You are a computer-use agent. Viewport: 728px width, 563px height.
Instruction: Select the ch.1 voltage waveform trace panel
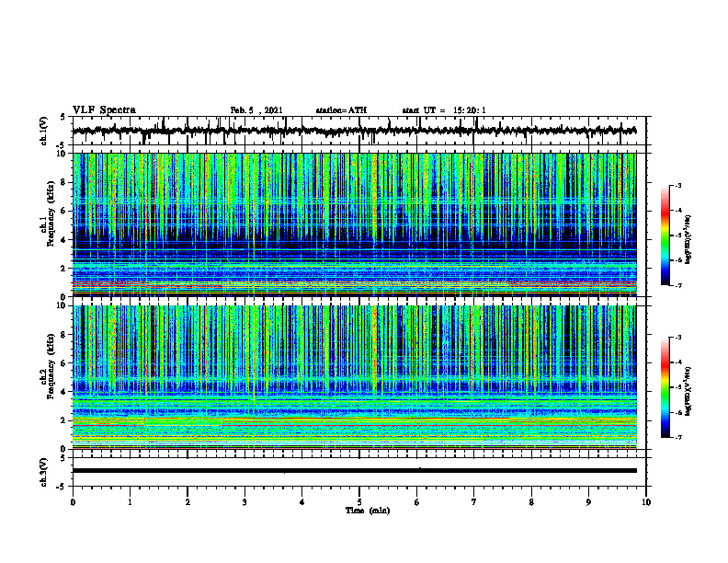point(359,131)
